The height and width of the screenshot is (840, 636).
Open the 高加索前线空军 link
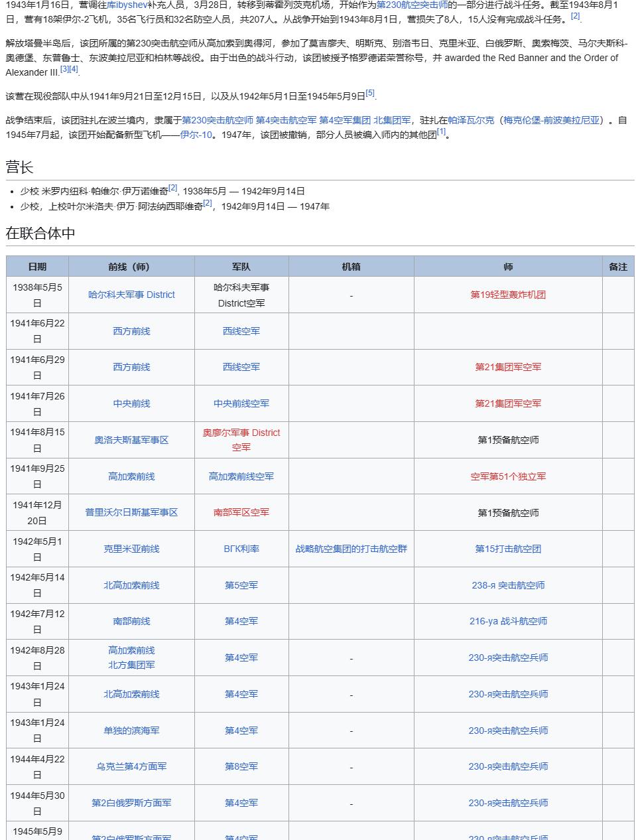(241, 476)
